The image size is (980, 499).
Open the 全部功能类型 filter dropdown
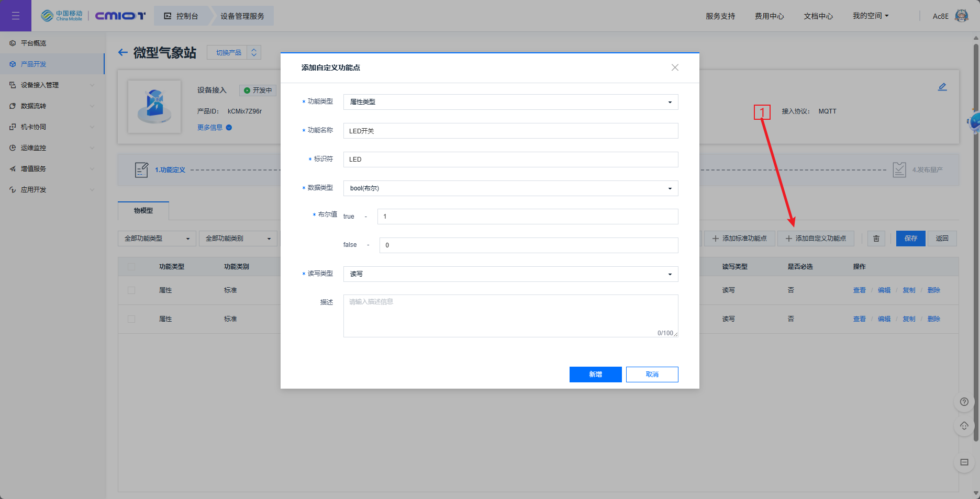(x=157, y=239)
